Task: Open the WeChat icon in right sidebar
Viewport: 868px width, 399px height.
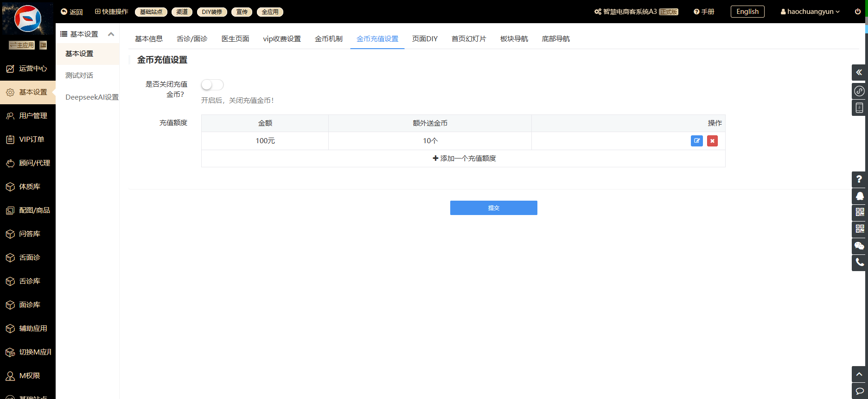Action: tap(859, 246)
